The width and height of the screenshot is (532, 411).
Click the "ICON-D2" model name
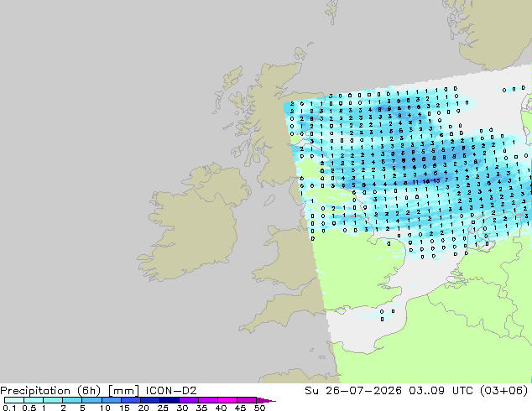[171, 391]
